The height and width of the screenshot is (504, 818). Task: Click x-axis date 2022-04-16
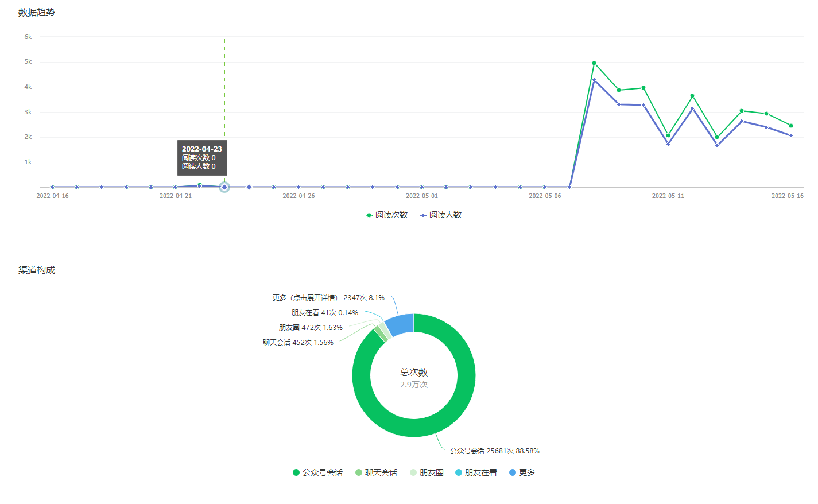coord(52,196)
